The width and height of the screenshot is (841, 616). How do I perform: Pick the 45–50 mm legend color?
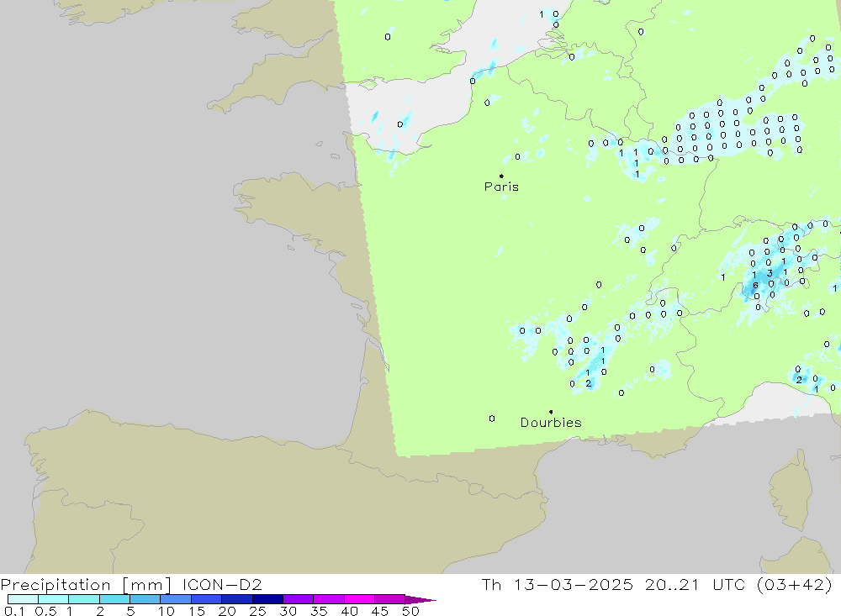coord(389,599)
